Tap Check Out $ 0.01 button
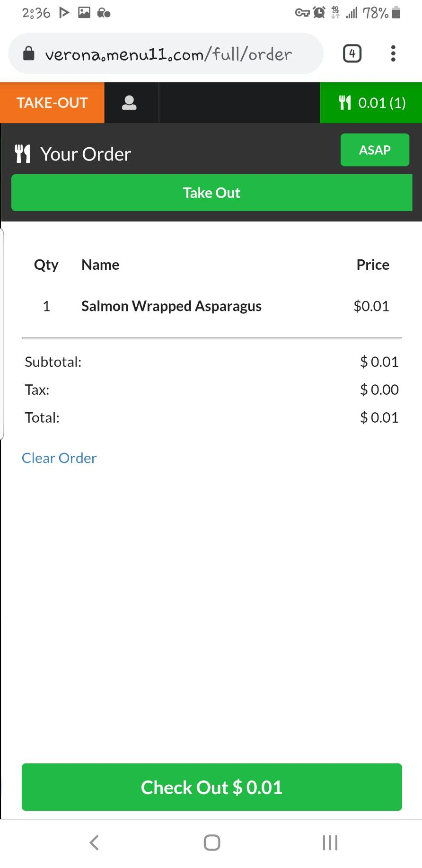This screenshot has width=422, height=868. click(212, 787)
